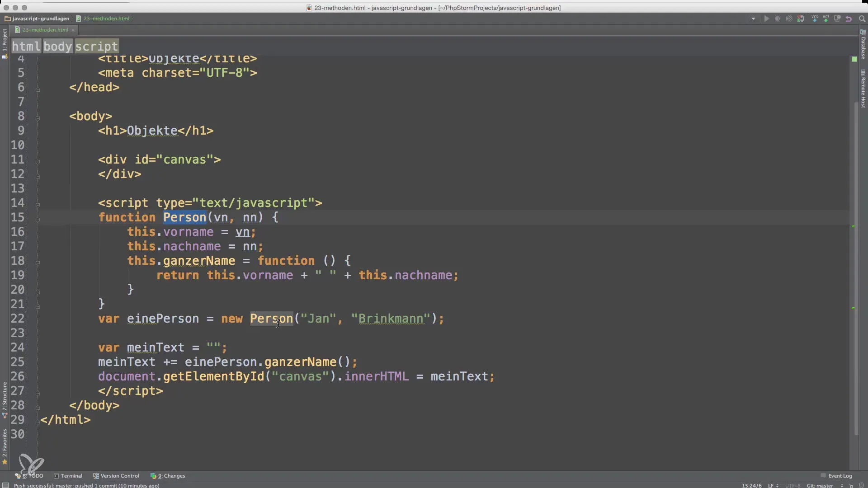The height and width of the screenshot is (488, 868).
Task: Open the Changes tool window
Action: pyautogui.click(x=168, y=476)
